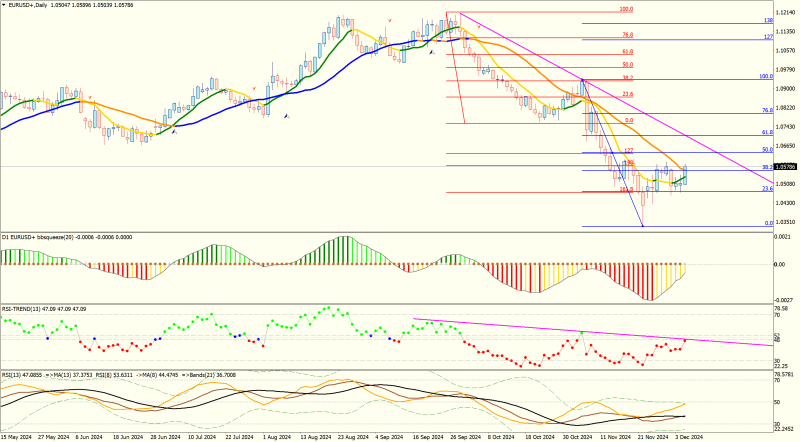
Task: Click the 78.5781 RSI scale value
Action: coord(784,375)
